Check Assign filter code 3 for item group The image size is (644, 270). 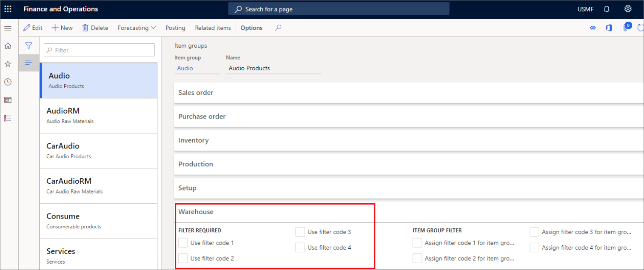(535, 232)
